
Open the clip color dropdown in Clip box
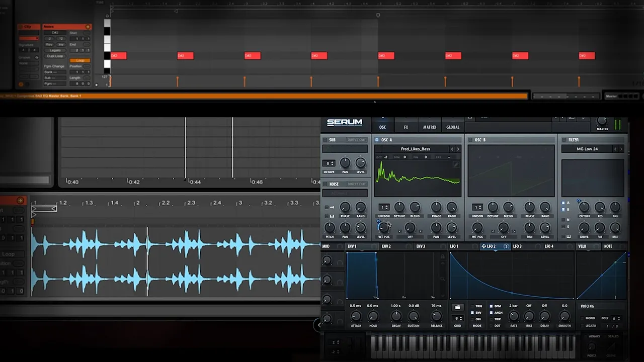(x=29, y=38)
